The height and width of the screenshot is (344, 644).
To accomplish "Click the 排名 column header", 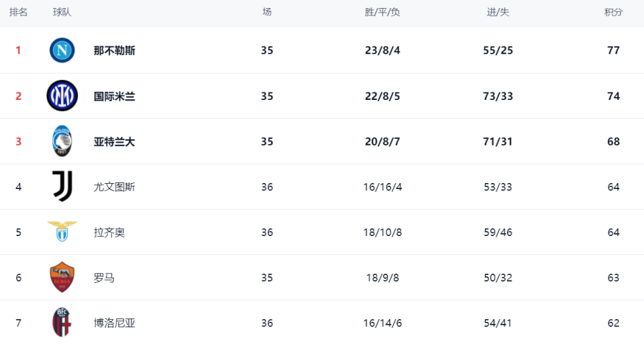I will pos(18,12).
